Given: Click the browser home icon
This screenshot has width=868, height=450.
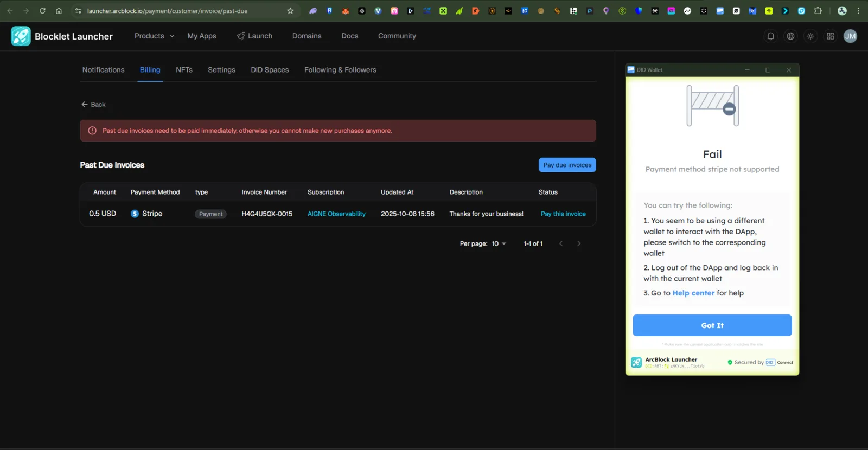Looking at the screenshot, I should tap(59, 11).
